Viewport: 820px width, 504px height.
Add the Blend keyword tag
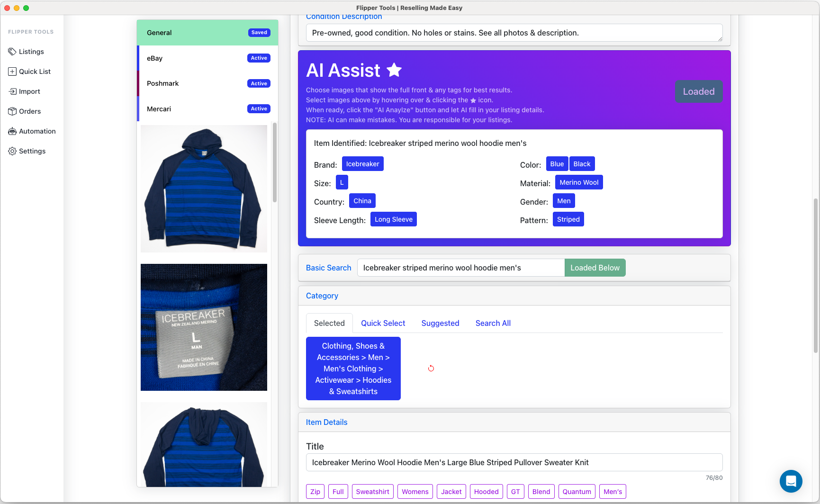click(x=541, y=492)
